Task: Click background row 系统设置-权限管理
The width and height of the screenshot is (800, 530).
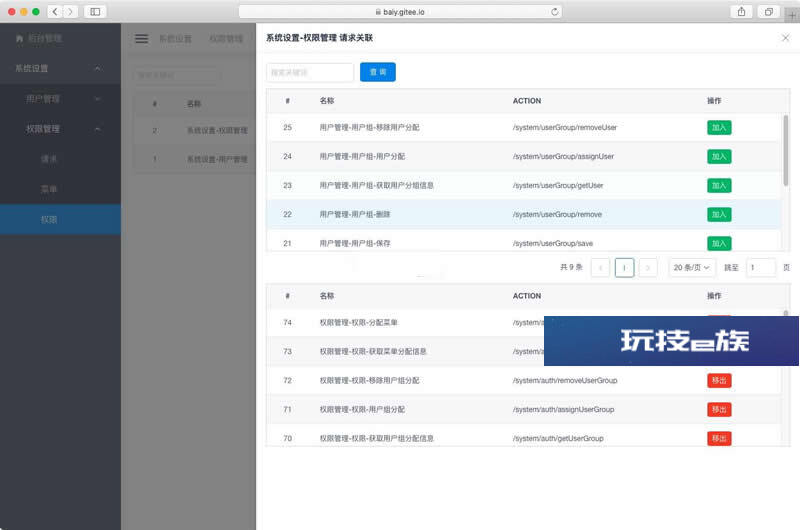Action: point(195,131)
